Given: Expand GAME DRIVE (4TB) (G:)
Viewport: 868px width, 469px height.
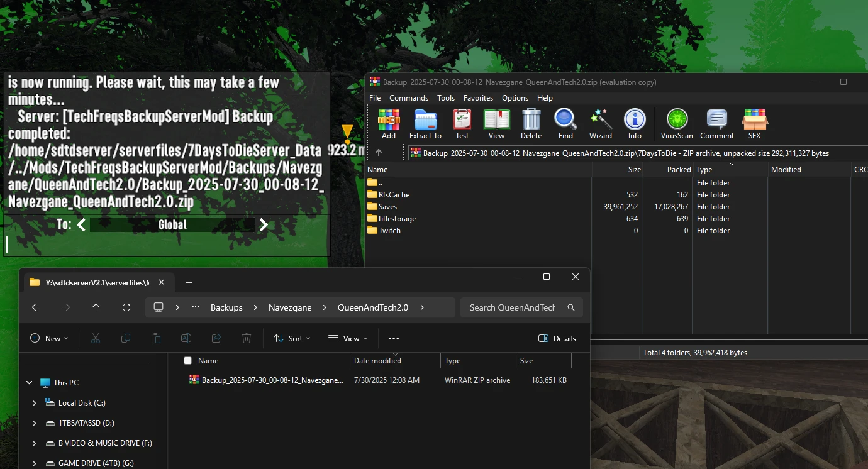Looking at the screenshot, I should pyautogui.click(x=34, y=463).
